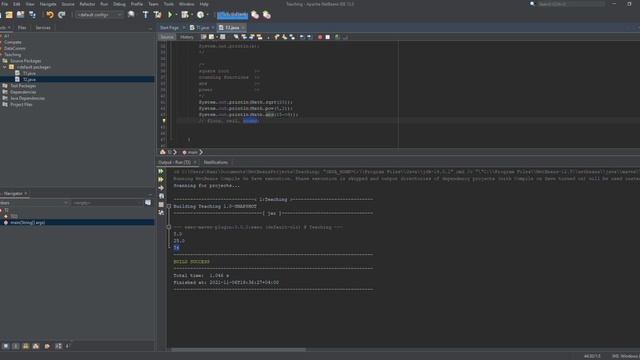Open the Debug Project dropdown arrow
The height and width of the screenshot is (360, 640).
[191, 15]
